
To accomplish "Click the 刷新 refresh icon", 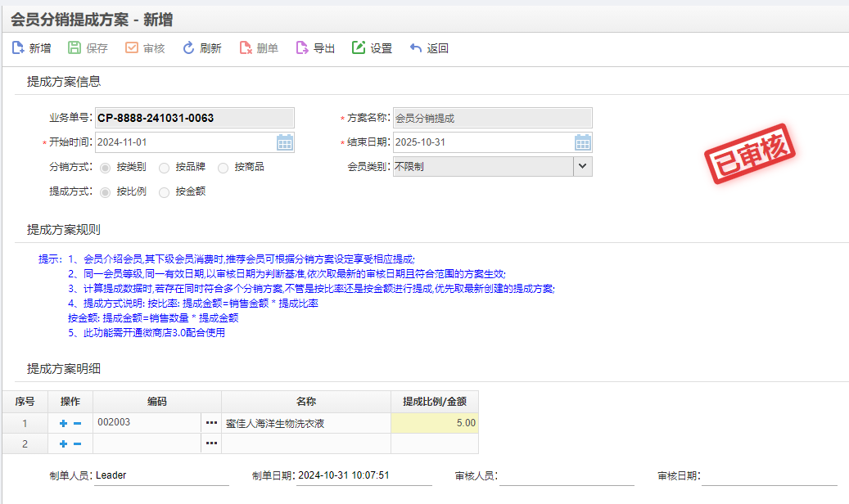I will pos(187,48).
